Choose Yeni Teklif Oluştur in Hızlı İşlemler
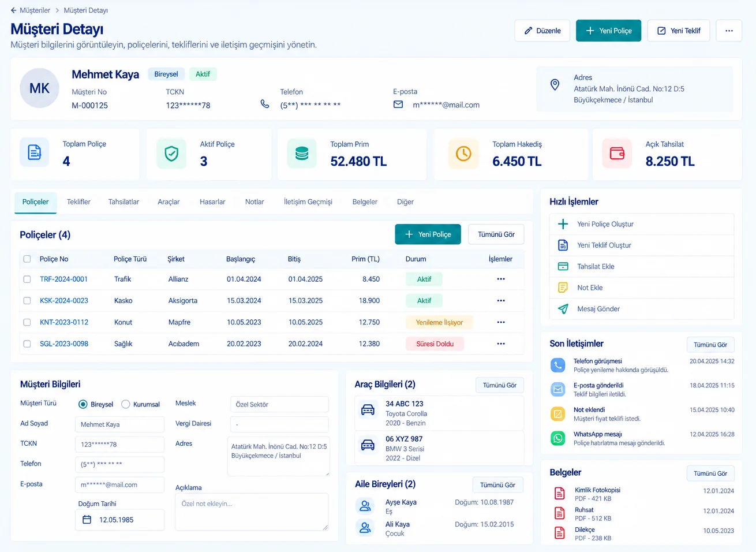756x552 pixels. point(642,245)
